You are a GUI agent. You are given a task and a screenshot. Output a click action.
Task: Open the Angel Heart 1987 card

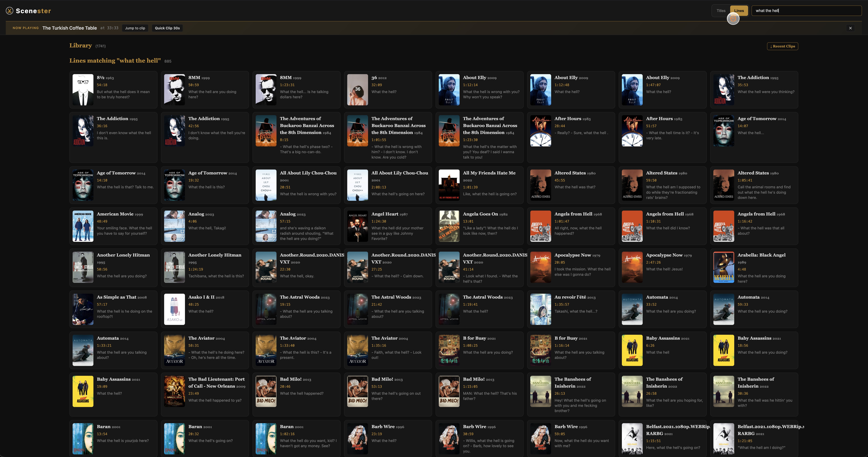(388, 226)
